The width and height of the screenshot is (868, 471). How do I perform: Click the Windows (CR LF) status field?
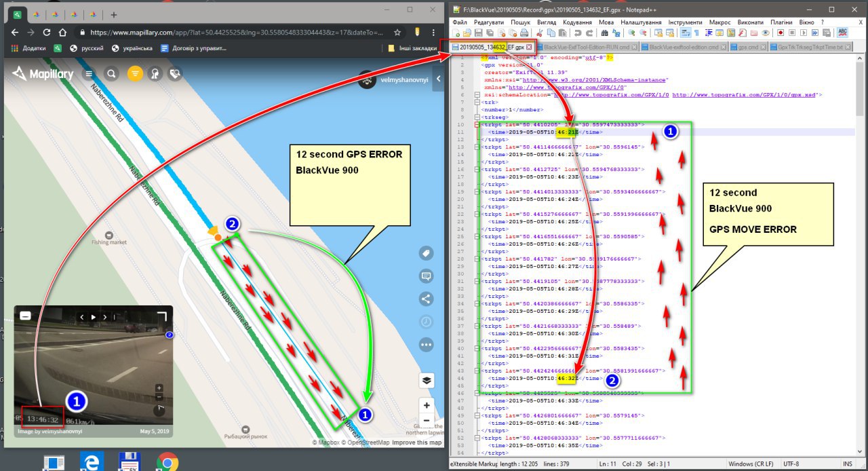(x=752, y=464)
